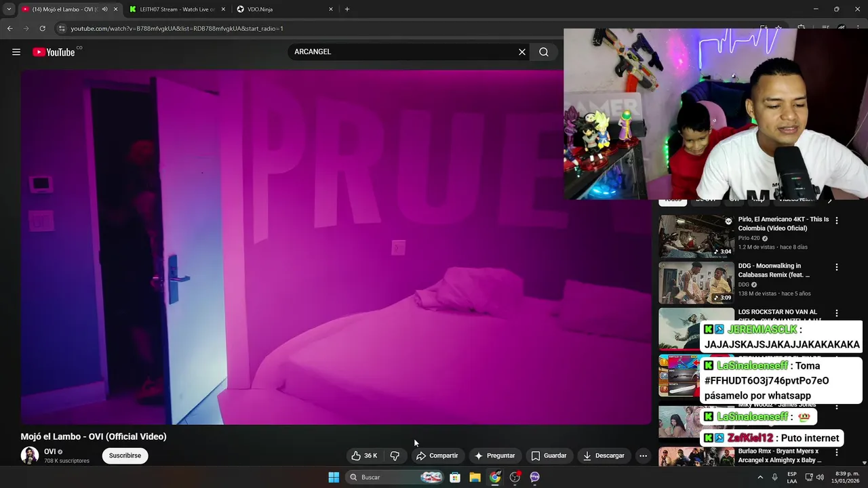Open options menu for DDG Moonwalking video
Viewport: 868px width, 488px height.
(x=837, y=267)
